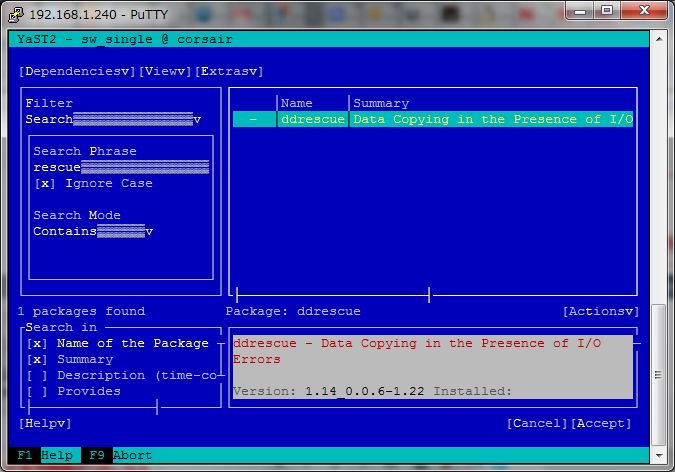The width and height of the screenshot is (675, 472).
Task: Click F9 Abort in the bottom bar
Action: coord(121,455)
